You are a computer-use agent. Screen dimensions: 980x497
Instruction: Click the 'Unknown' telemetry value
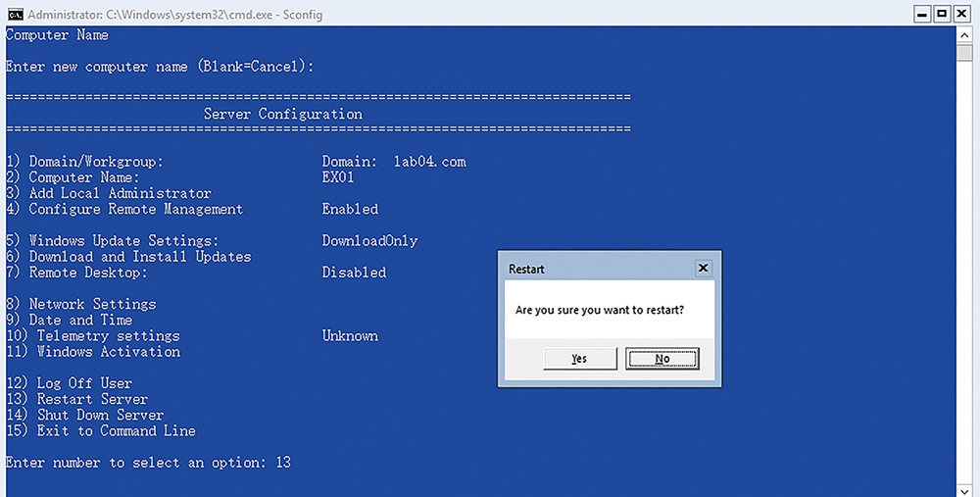point(350,335)
